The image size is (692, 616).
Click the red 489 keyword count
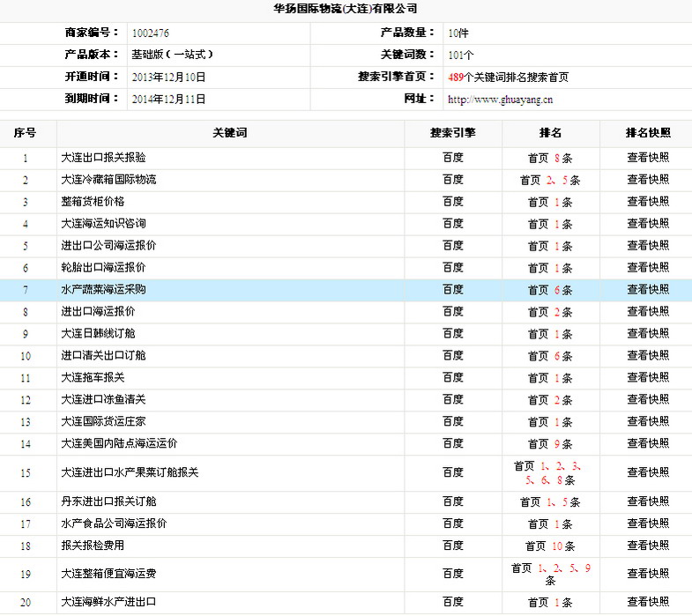click(x=456, y=78)
